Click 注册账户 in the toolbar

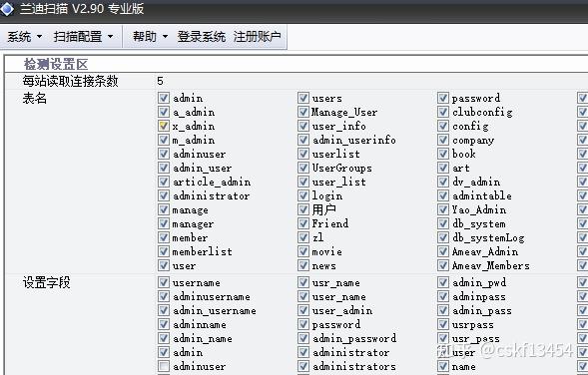point(257,37)
